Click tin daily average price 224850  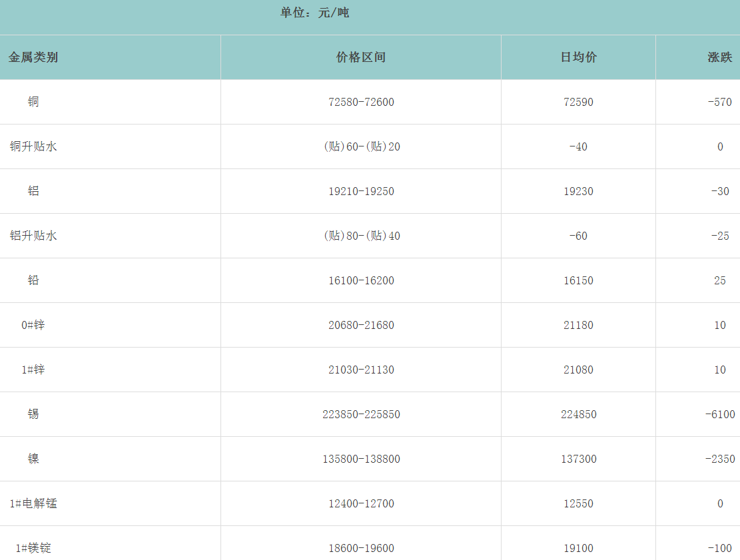click(578, 414)
